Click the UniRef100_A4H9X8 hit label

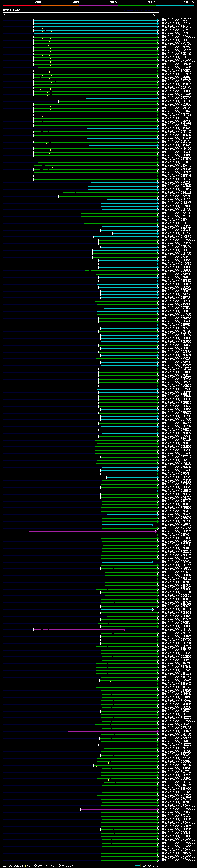[177, 582]
